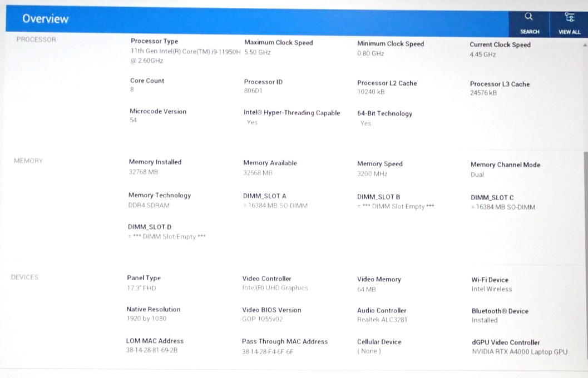Select the PROCESSOR section label

pos(36,39)
